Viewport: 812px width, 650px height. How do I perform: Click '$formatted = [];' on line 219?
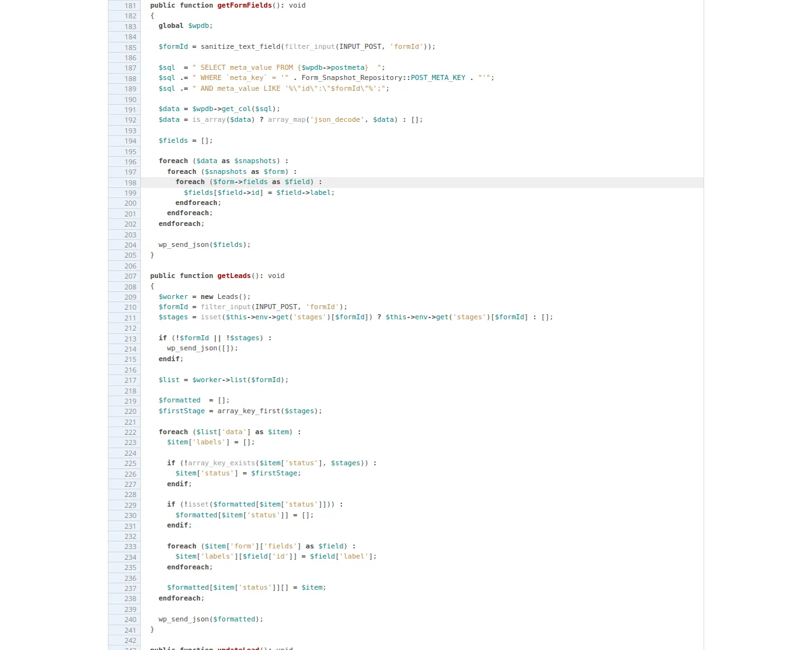coord(194,401)
